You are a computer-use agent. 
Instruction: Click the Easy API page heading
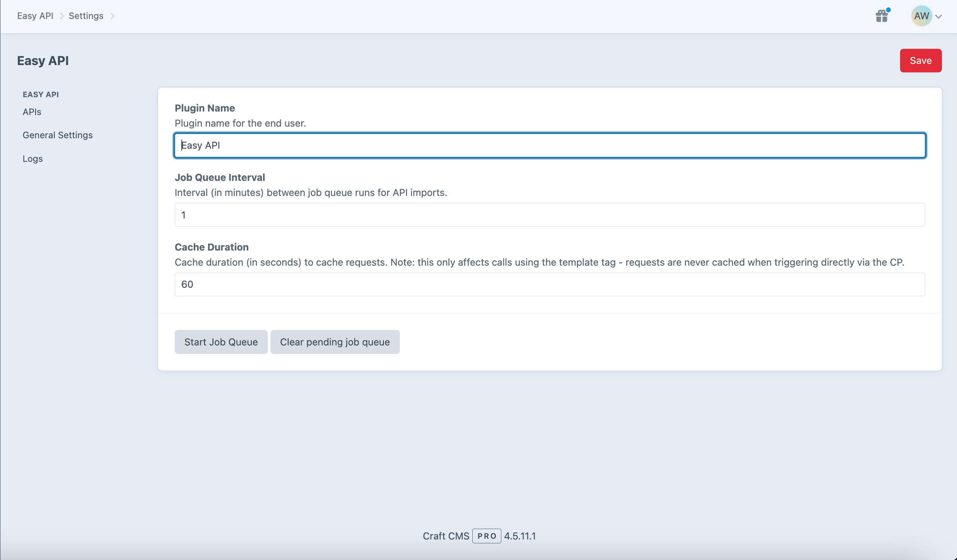[43, 61]
